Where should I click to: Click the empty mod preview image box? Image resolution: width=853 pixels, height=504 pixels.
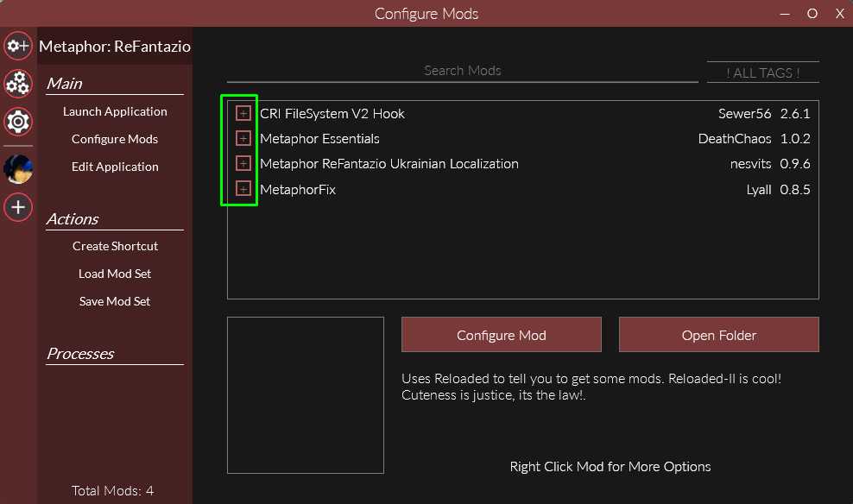[x=305, y=395]
